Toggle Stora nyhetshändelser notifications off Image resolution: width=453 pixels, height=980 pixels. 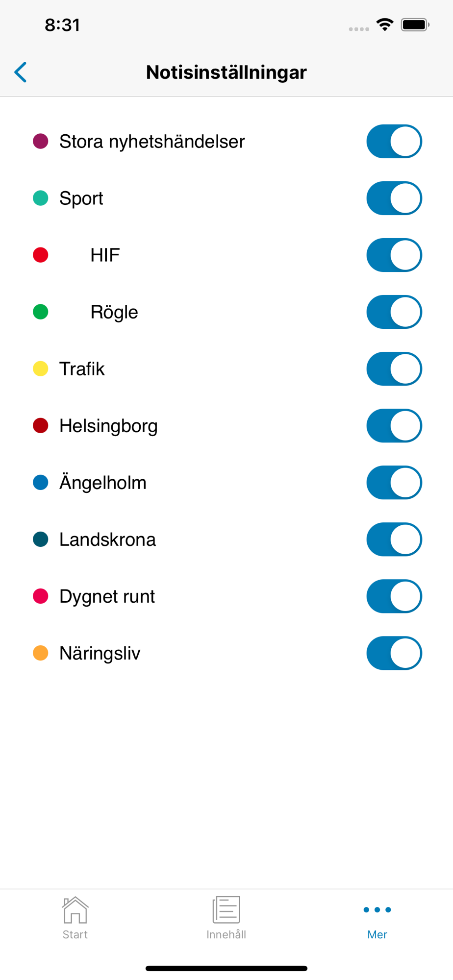394,142
